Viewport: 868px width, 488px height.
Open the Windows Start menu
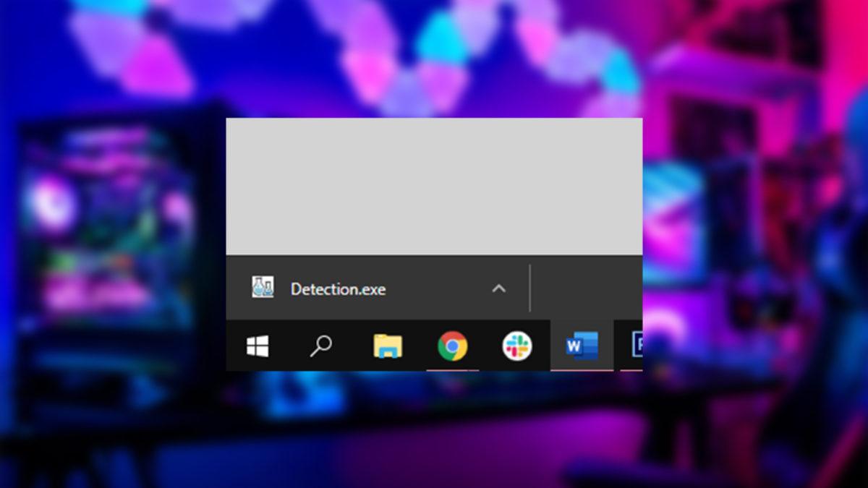click(258, 346)
